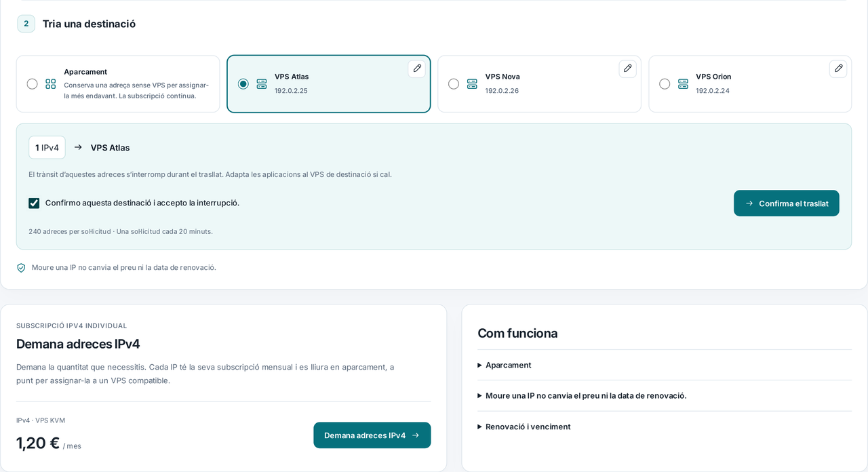Expand the Aparcament help section
This screenshot has width=868, height=472.
pos(665,365)
